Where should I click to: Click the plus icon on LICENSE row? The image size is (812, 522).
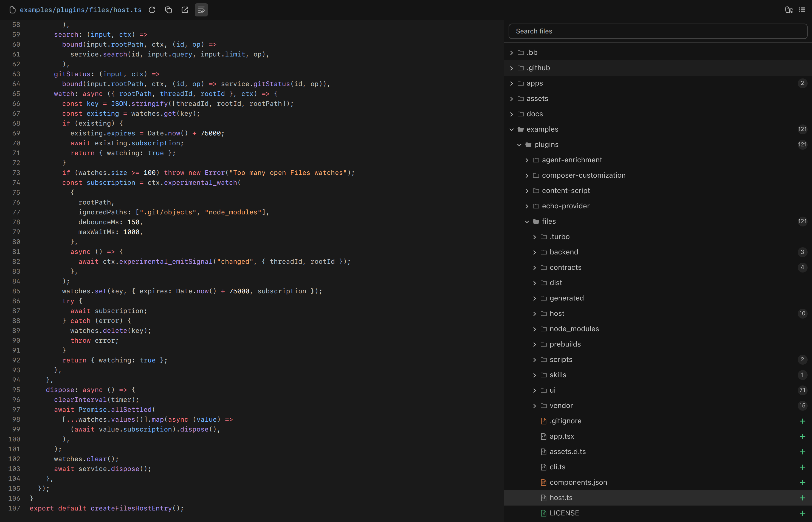(802, 513)
